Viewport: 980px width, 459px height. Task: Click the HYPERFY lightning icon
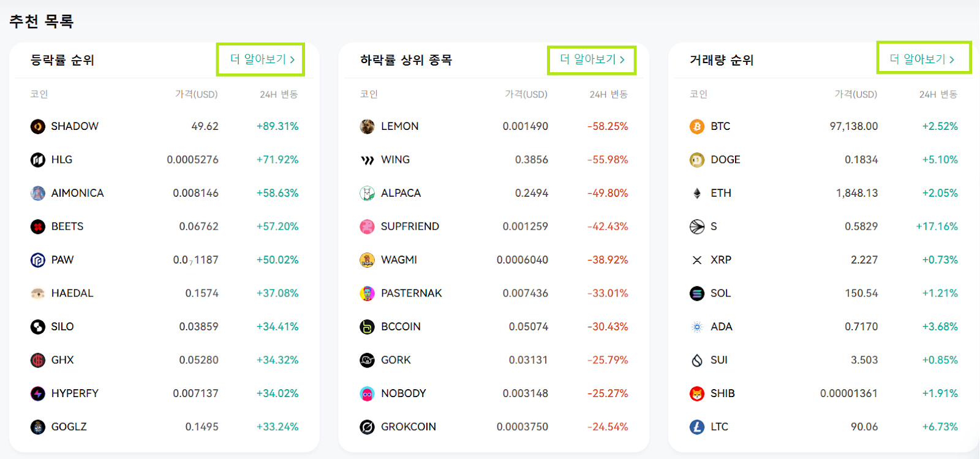[38, 393]
